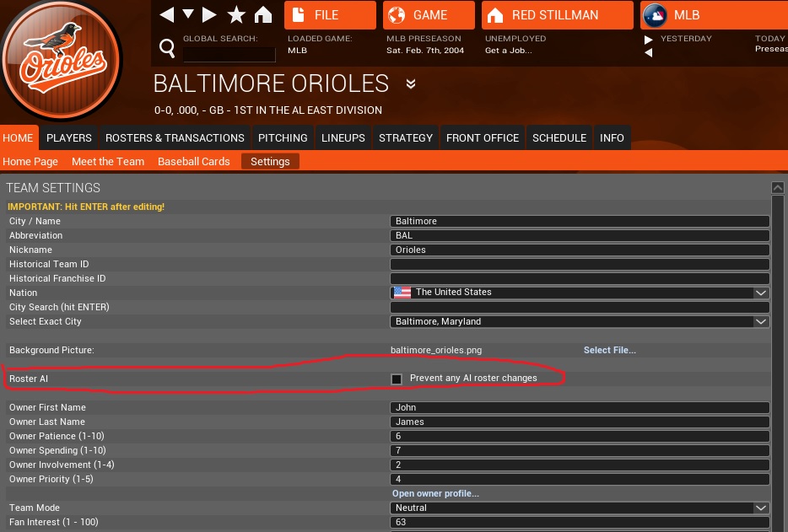Switch to the ROSTERS & TRANSACTIONS tab

175,138
